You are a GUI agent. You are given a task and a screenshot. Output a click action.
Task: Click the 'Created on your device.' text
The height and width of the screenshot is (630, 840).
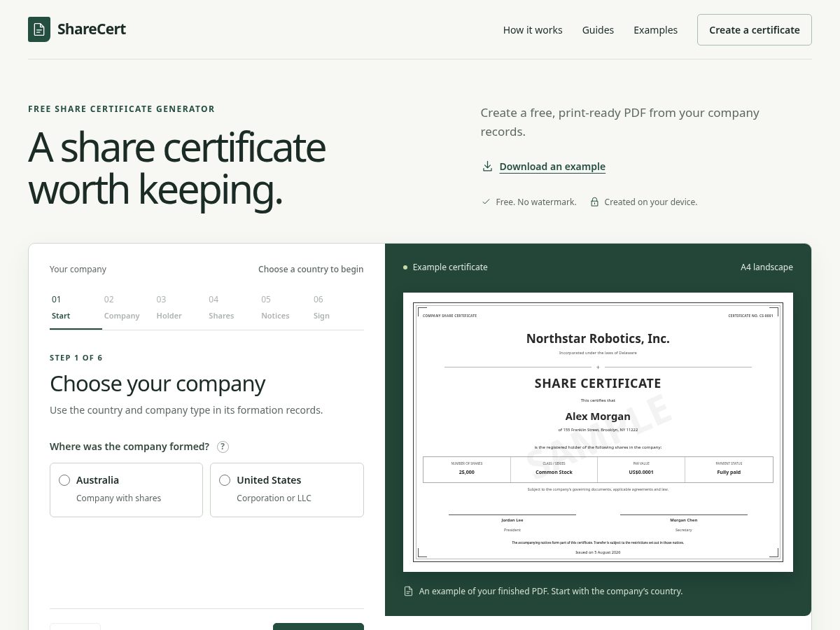click(x=651, y=202)
